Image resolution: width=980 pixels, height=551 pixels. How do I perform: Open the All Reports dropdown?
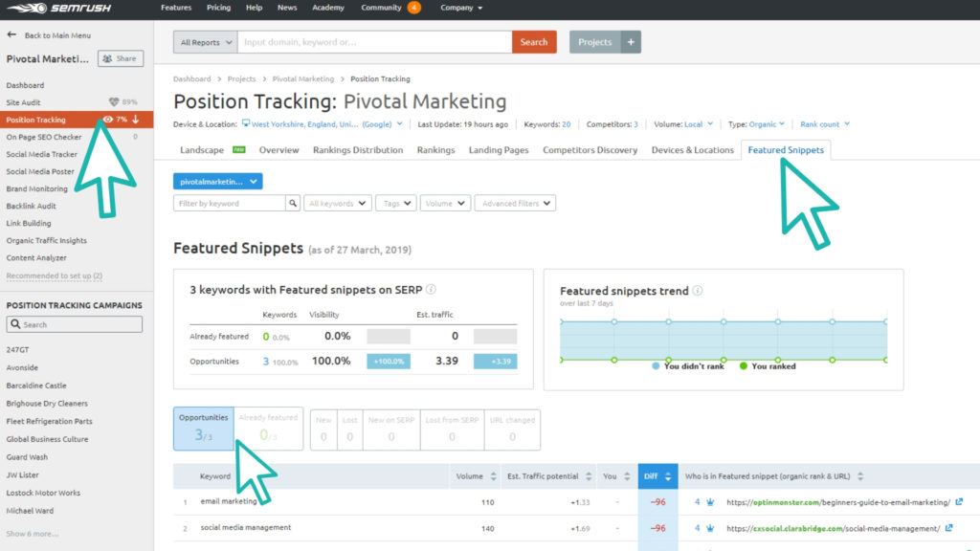[206, 42]
